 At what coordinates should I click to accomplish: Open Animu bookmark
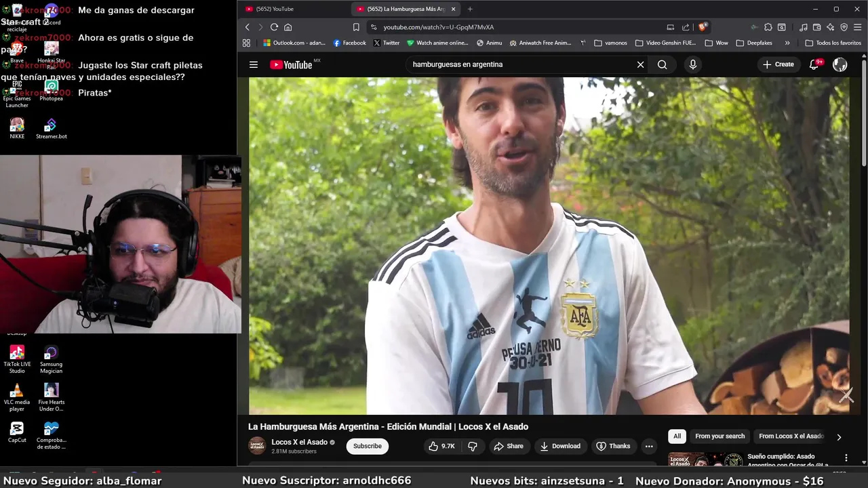tap(490, 43)
